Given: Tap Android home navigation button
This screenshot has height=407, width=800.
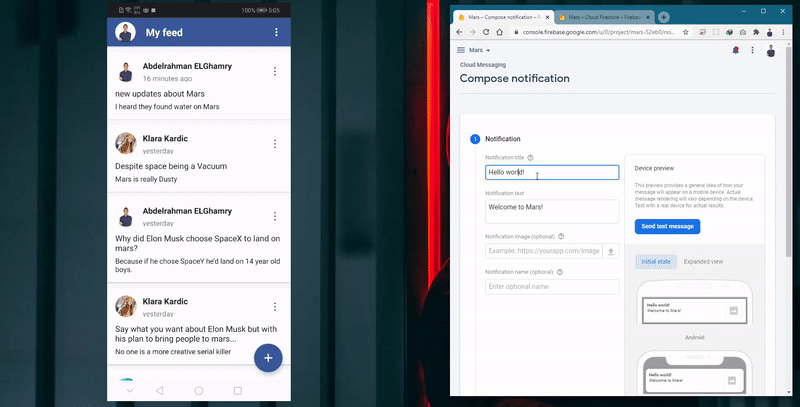Looking at the screenshot, I should 198,391.
